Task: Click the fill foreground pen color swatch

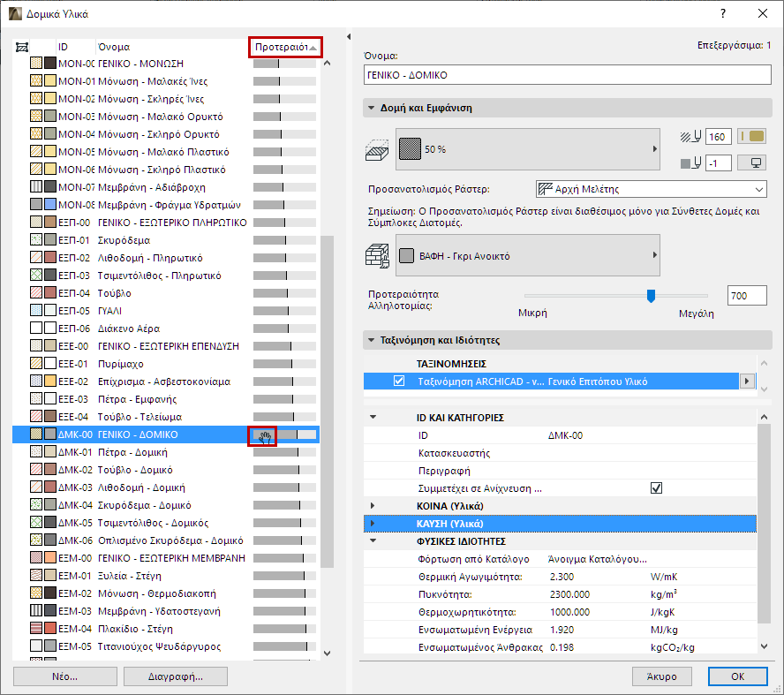Action: [752, 137]
